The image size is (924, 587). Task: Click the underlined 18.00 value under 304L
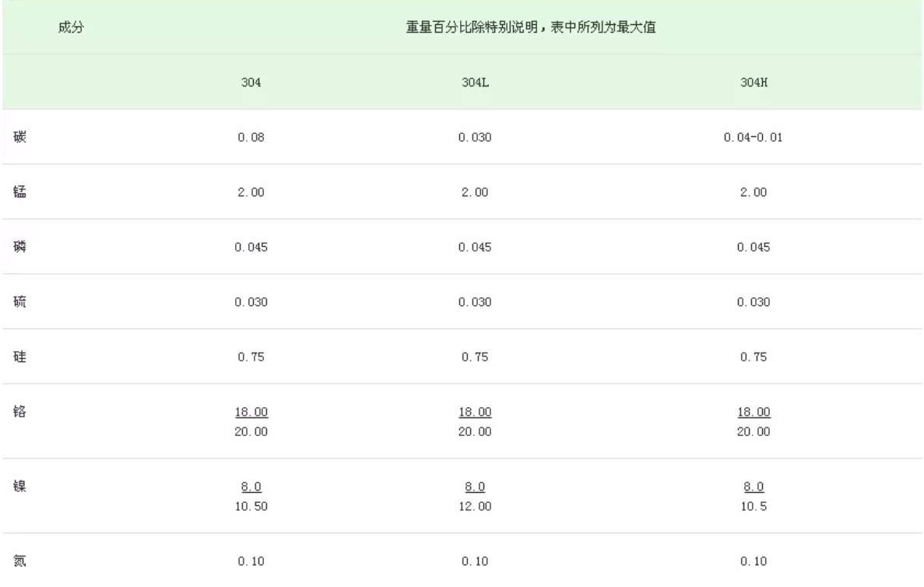[x=475, y=412]
